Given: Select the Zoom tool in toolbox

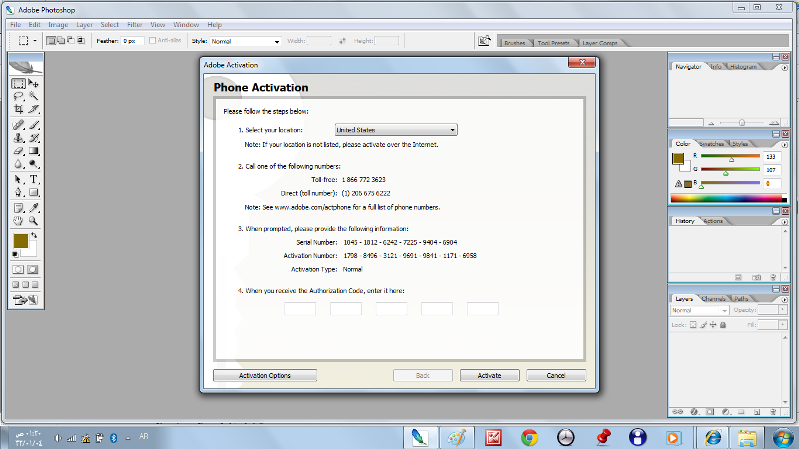Looking at the screenshot, I should tap(33, 220).
